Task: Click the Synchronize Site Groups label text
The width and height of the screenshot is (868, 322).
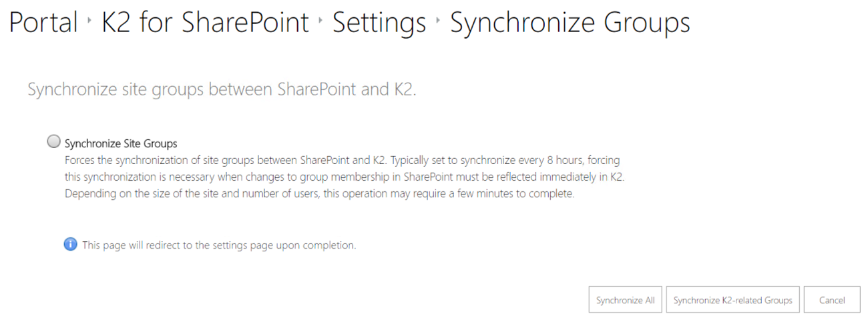Action: tap(121, 143)
